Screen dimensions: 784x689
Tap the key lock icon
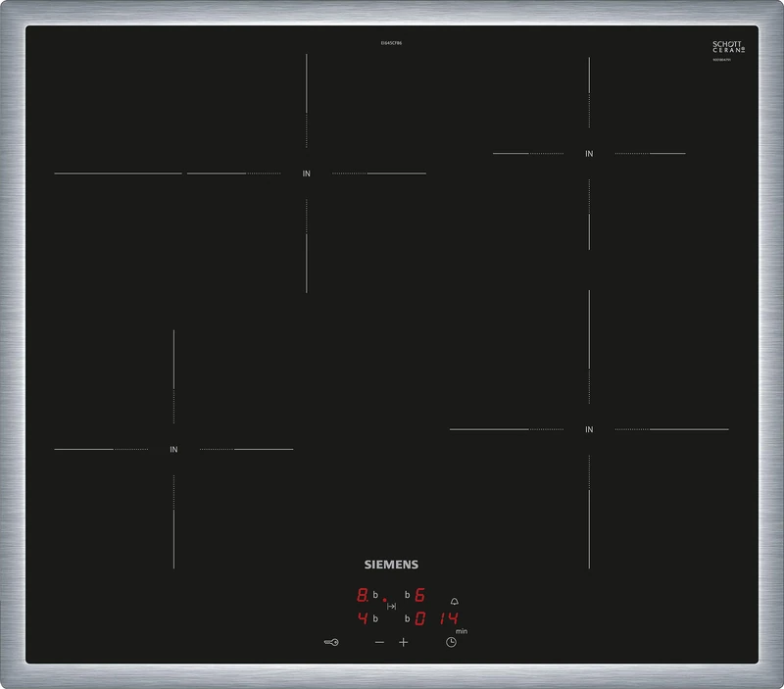[330, 642]
